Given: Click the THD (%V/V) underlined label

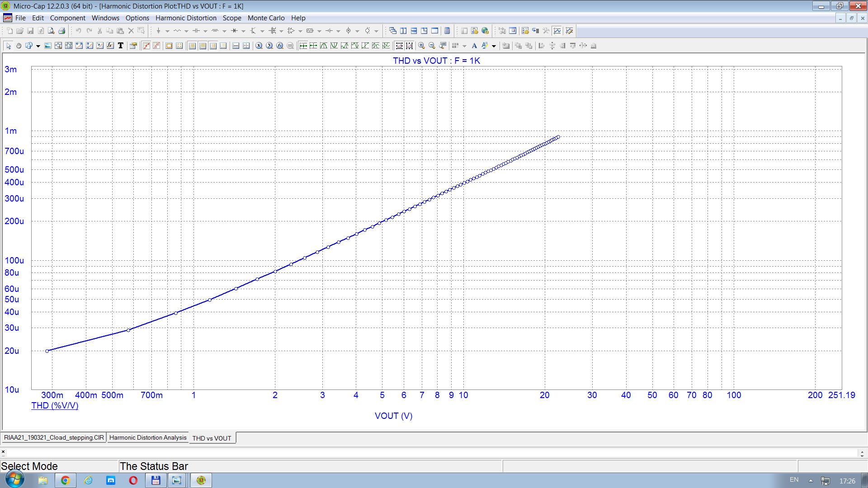Looking at the screenshot, I should (55, 406).
